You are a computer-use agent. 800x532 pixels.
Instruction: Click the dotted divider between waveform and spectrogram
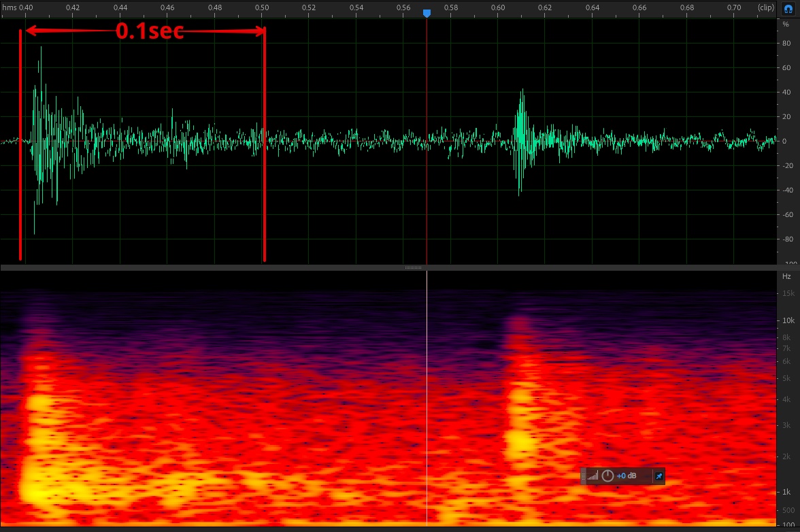coord(413,268)
